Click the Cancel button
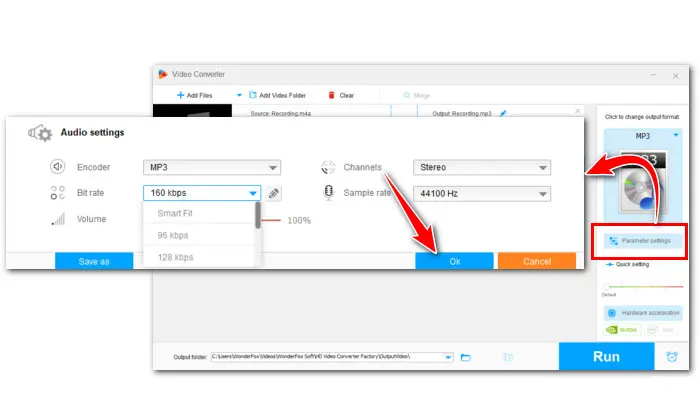Screen dimensions: 700x407 (x=537, y=261)
